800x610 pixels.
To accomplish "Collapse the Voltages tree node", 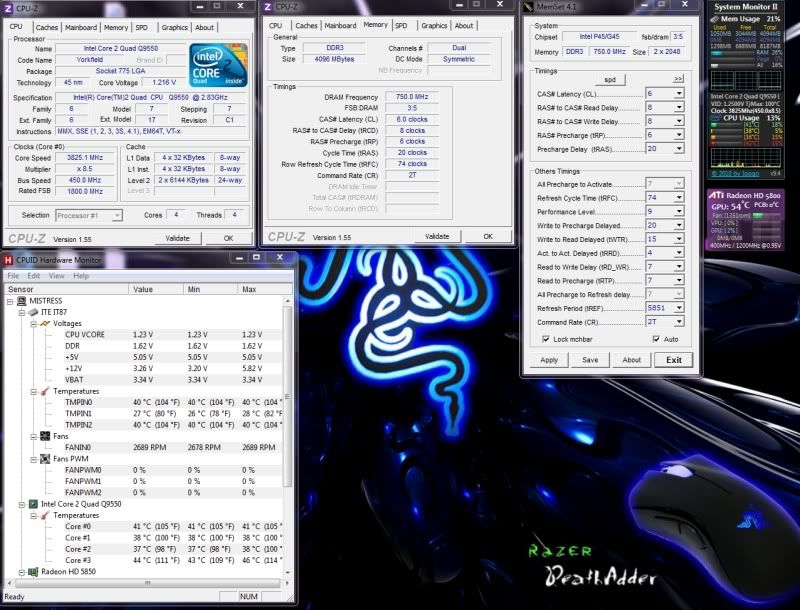I will pyautogui.click(x=33, y=324).
